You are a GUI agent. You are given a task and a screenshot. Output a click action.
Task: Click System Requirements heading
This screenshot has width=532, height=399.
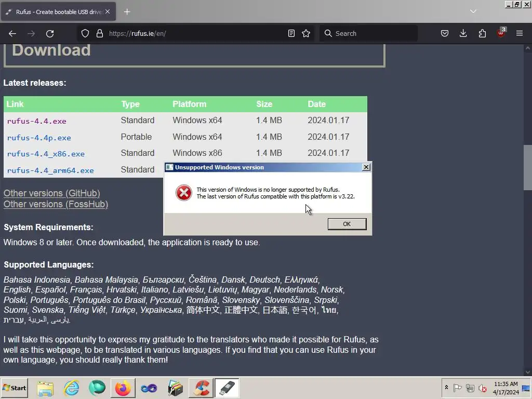pyautogui.click(x=48, y=228)
